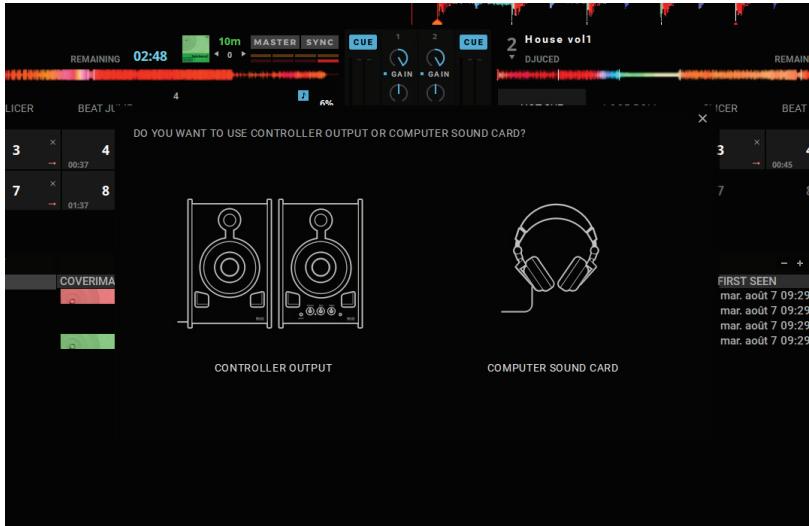The height and width of the screenshot is (526, 809).
Task: Click the channel 2 GAIN knob
Action: coord(435,58)
